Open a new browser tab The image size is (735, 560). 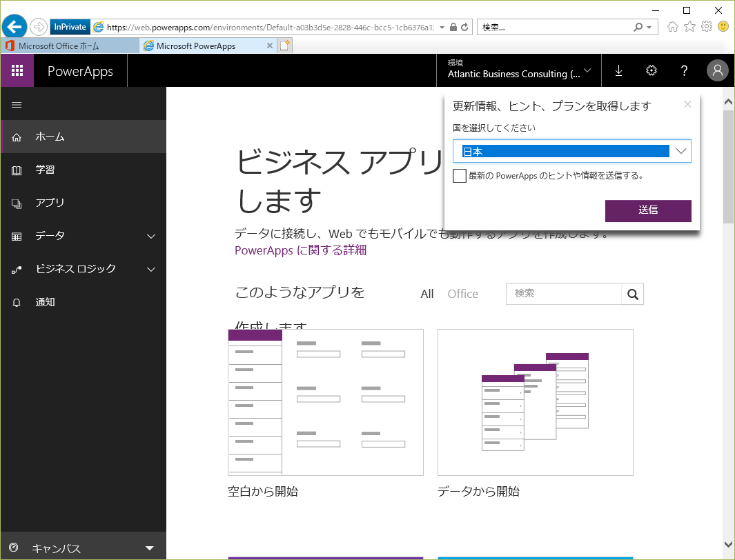point(284,46)
